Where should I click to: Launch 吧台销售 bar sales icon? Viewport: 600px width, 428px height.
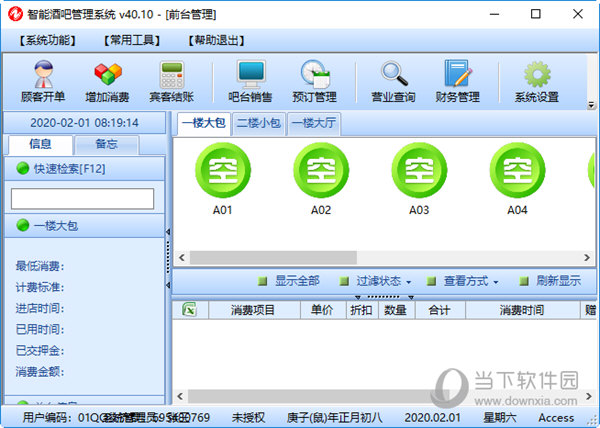coord(250,81)
